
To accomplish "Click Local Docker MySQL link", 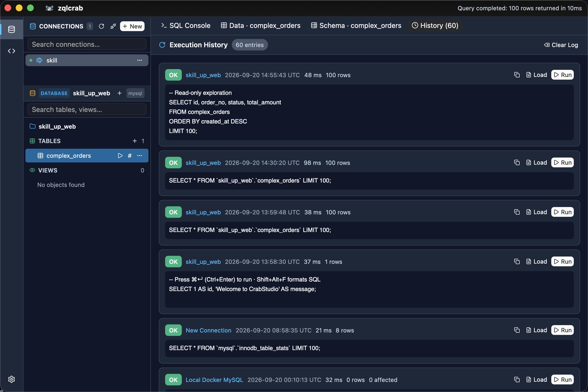I will pyautogui.click(x=214, y=380).
